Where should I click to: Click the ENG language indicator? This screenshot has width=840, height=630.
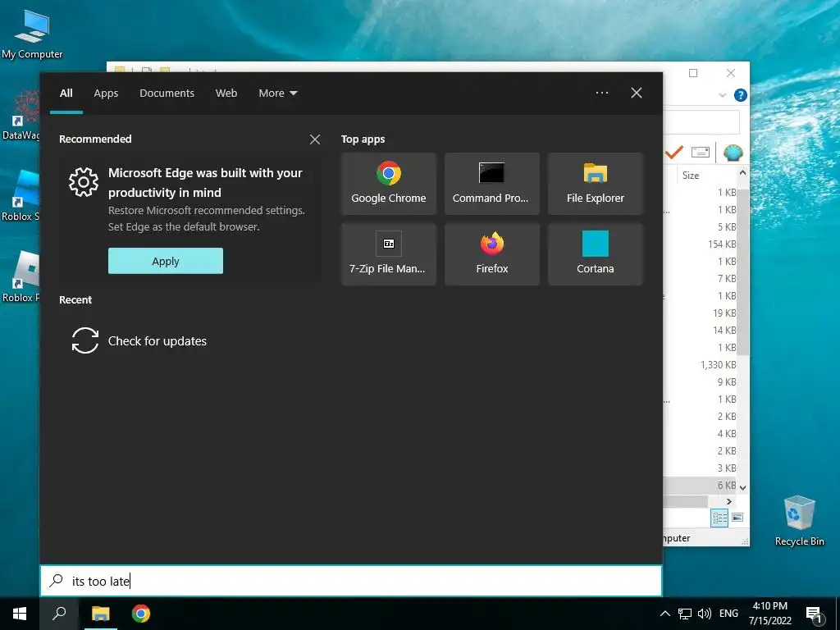728,614
